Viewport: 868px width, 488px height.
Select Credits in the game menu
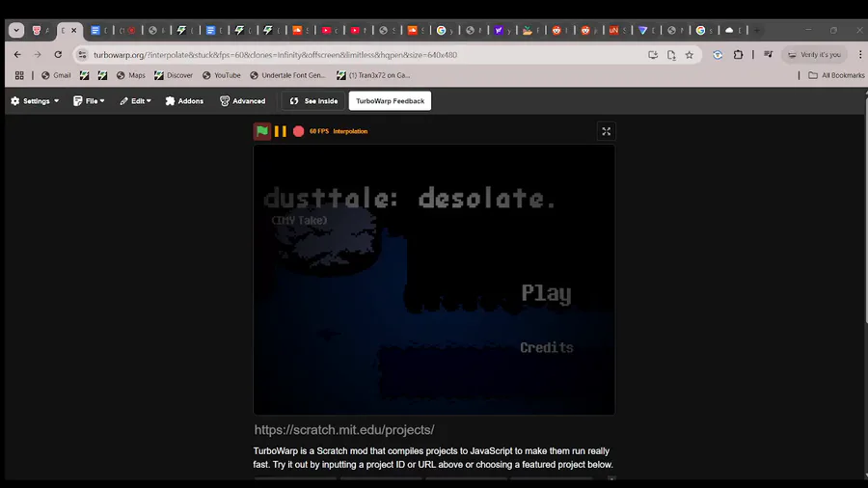coord(547,347)
